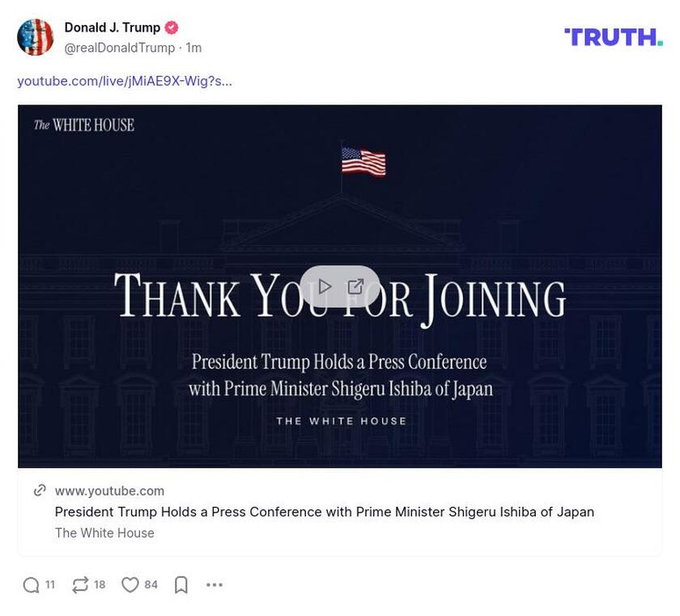ReTruth the press conference post
680x616 pixels.
tap(79, 584)
